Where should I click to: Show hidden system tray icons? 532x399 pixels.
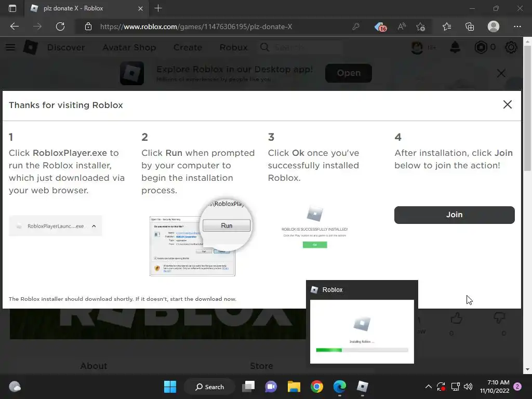pyautogui.click(x=429, y=387)
